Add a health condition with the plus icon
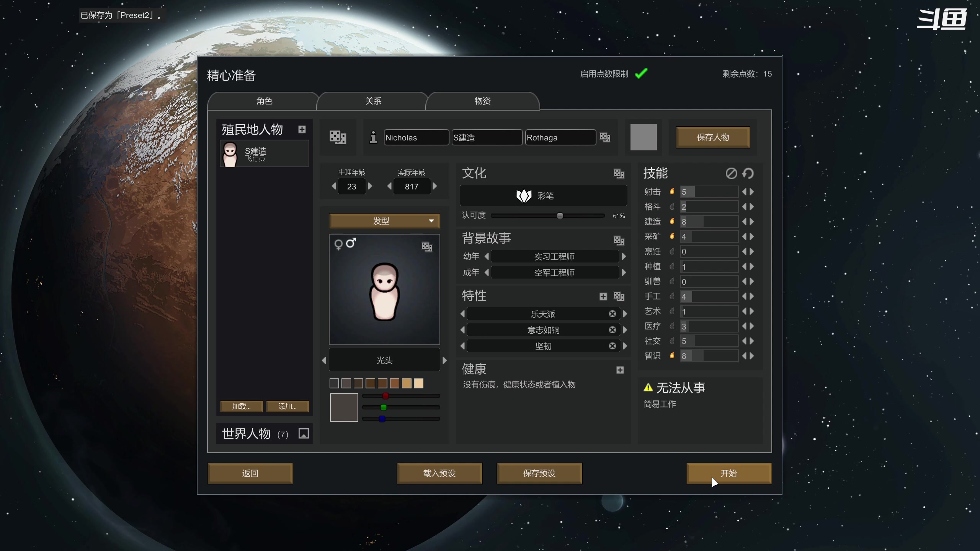The image size is (980, 551). click(x=620, y=370)
